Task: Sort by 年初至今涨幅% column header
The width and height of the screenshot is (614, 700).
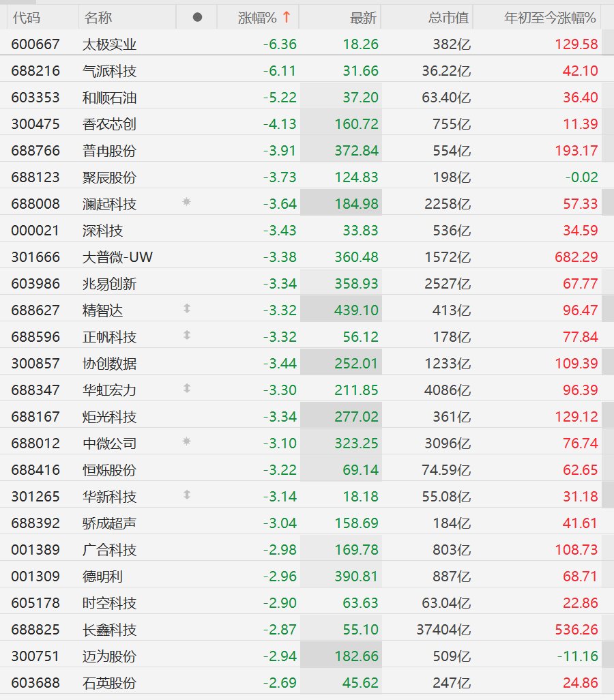Action: [x=550, y=18]
